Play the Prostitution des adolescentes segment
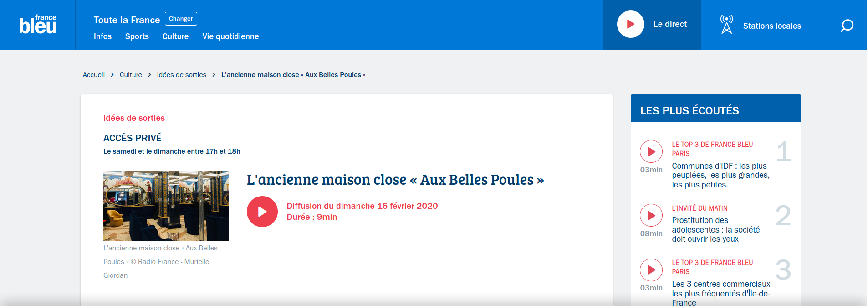Screen dimensions: 868x306 tap(651, 215)
